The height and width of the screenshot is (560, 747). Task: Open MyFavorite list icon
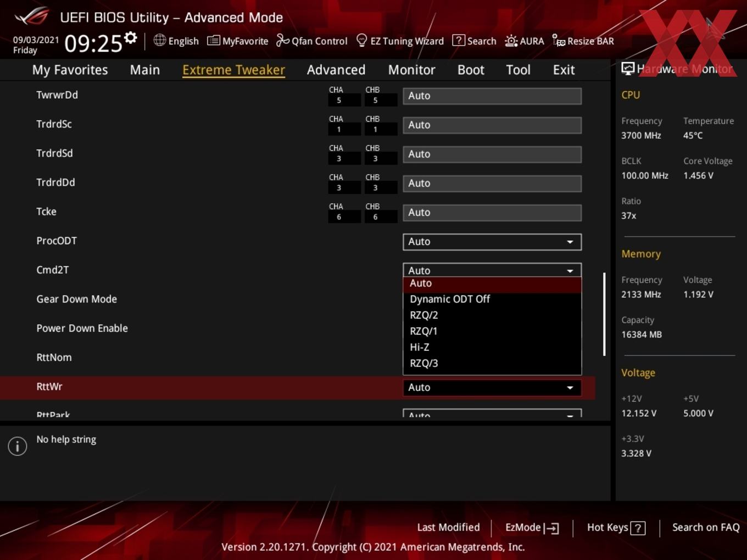pyautogui.click(x=214, y=41)
